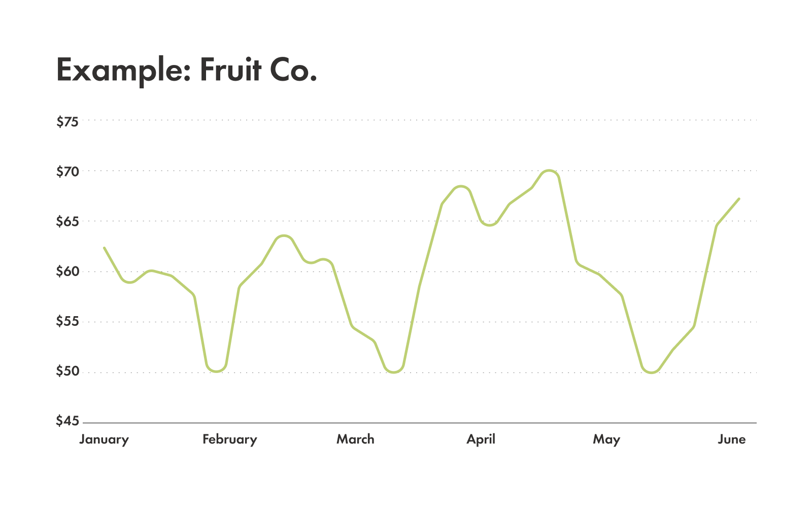Click the $45 y-axis label
Image resolution: width=812 pixels, height=509 pixels.
coord(67,421)
